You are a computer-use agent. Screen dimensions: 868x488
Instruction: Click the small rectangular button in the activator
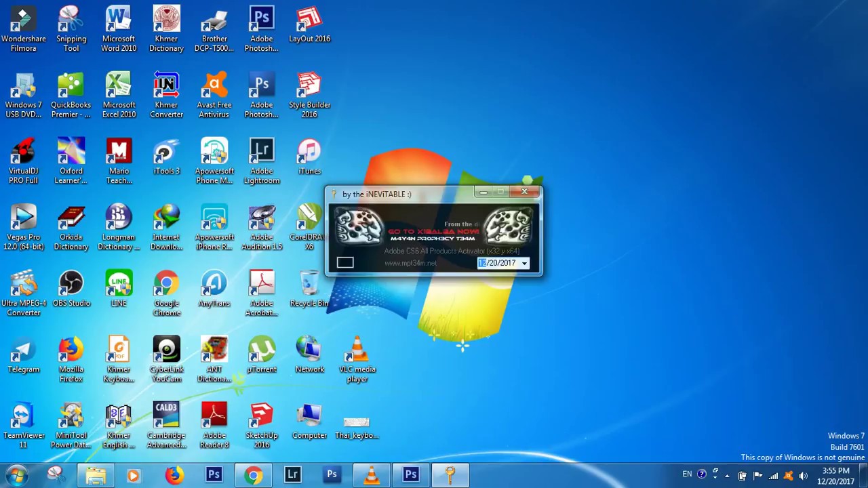345,262
